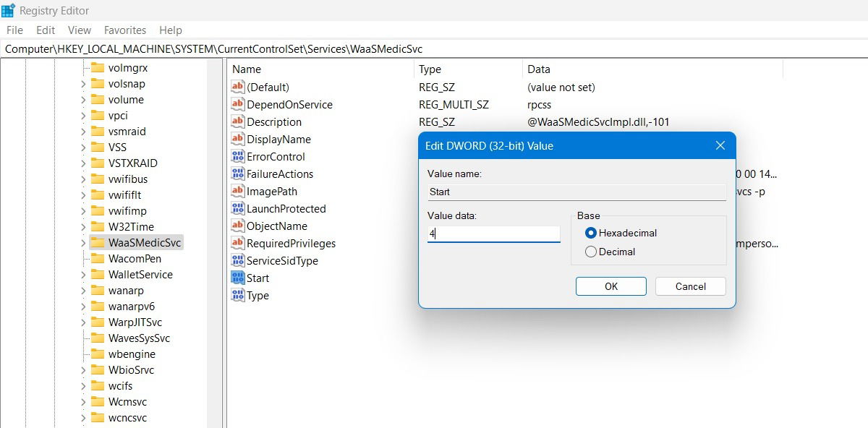Image resolution: width=868 pixels, height=428 pixels.
Task: Cancel the Edit DWORD dialog
Action: pos(691,286)
